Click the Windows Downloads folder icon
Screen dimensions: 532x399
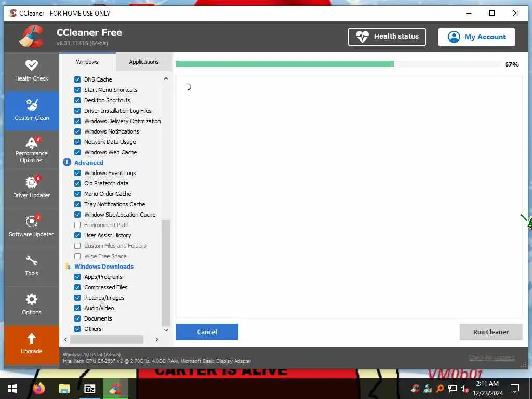click(x=68, y=267)
